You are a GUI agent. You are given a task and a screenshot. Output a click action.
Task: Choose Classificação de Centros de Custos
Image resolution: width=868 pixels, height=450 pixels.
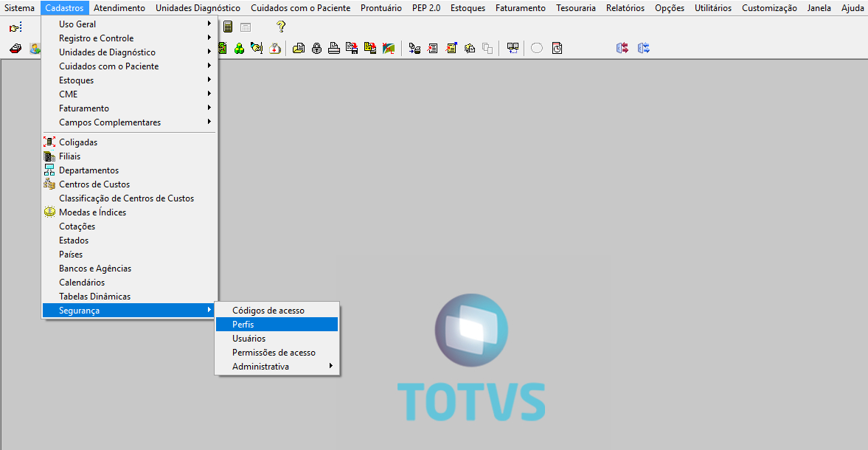pyautogui.click(x=128, y=198)
